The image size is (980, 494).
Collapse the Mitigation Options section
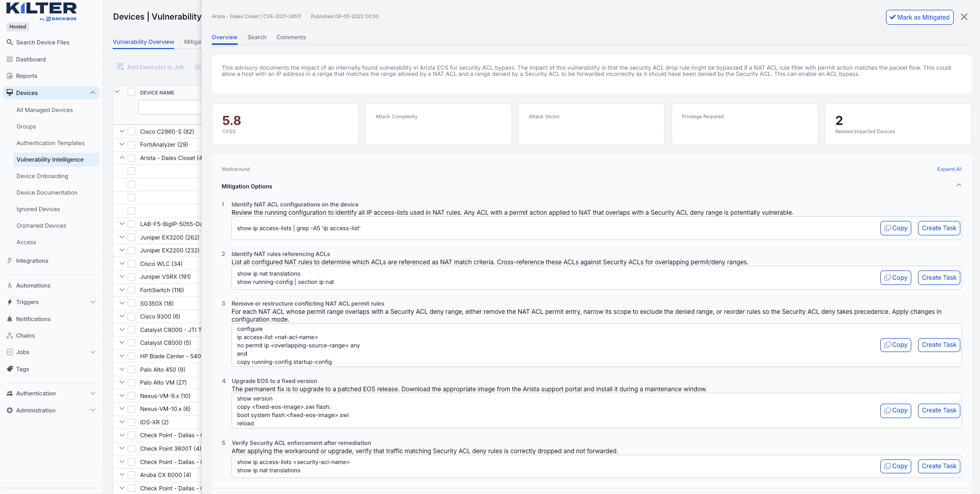click(958, 185)
